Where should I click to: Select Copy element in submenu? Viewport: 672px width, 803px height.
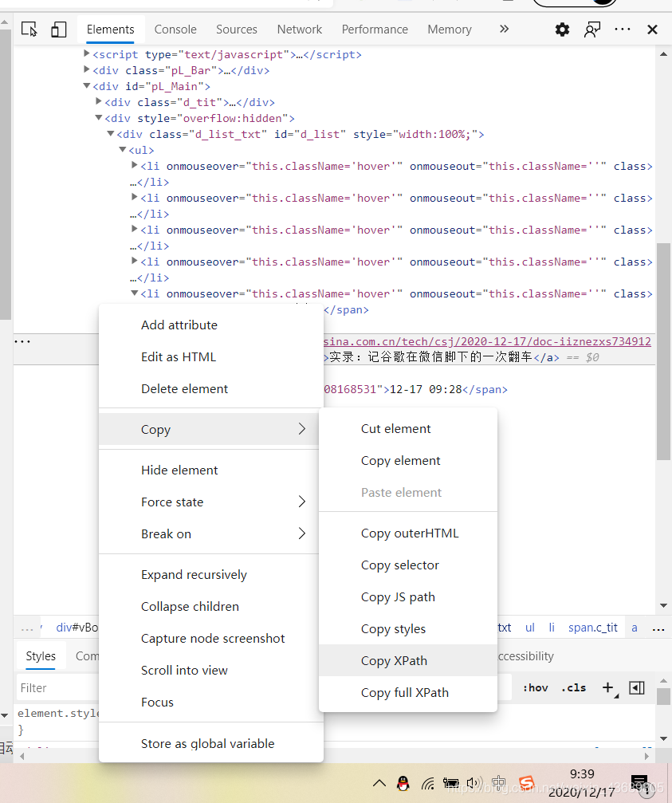(x=408, y=460)
